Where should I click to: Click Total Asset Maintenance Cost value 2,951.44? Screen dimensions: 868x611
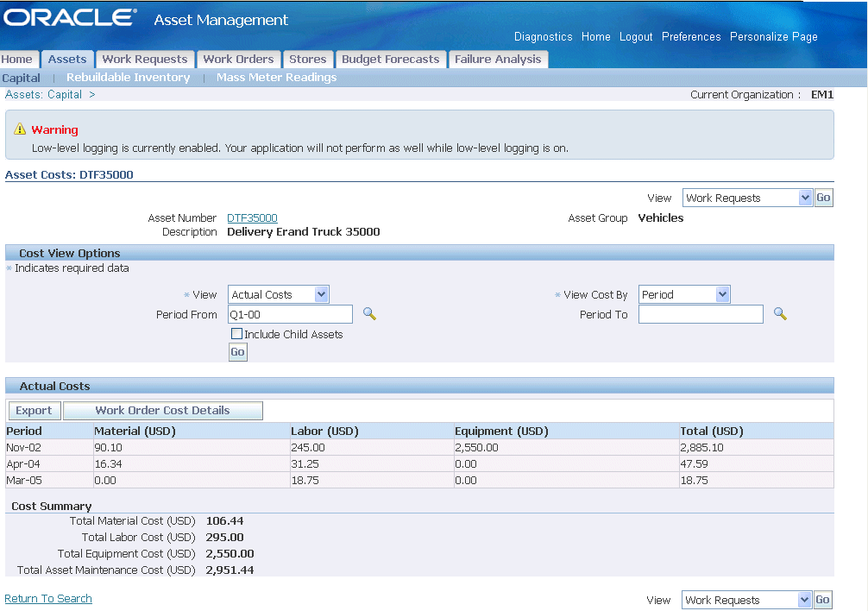(x=230, y=570)
